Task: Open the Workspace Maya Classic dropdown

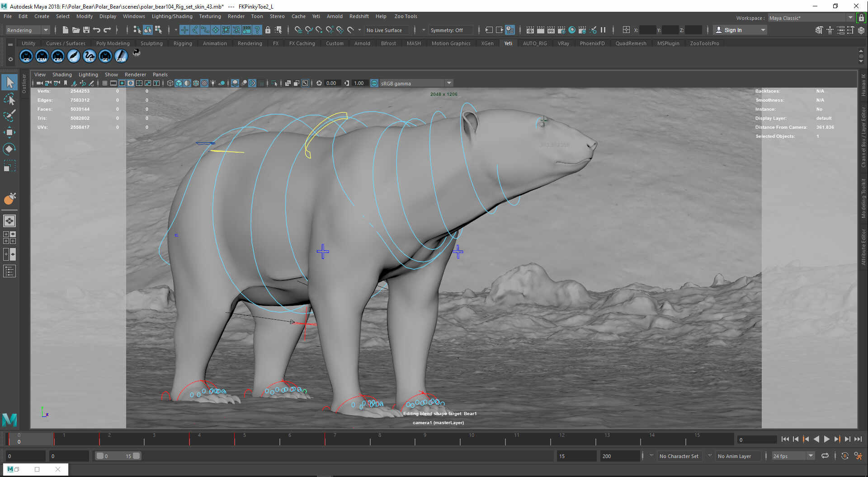Action: [811, 18]
